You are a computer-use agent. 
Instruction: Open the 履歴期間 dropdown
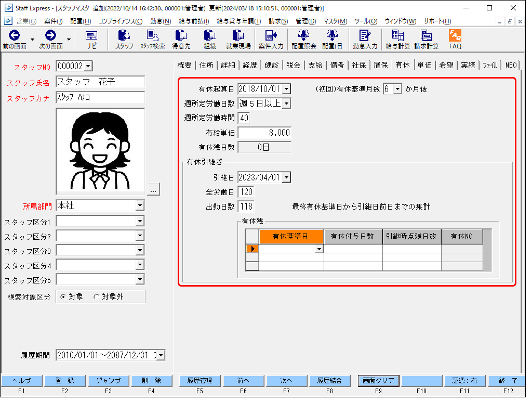coord(161,355)
